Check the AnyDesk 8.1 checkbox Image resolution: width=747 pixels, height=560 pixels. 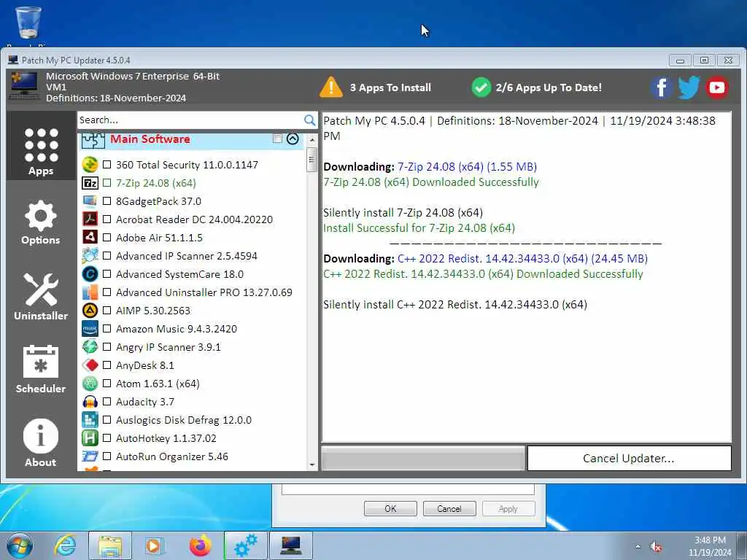click(x=107, y=365)
